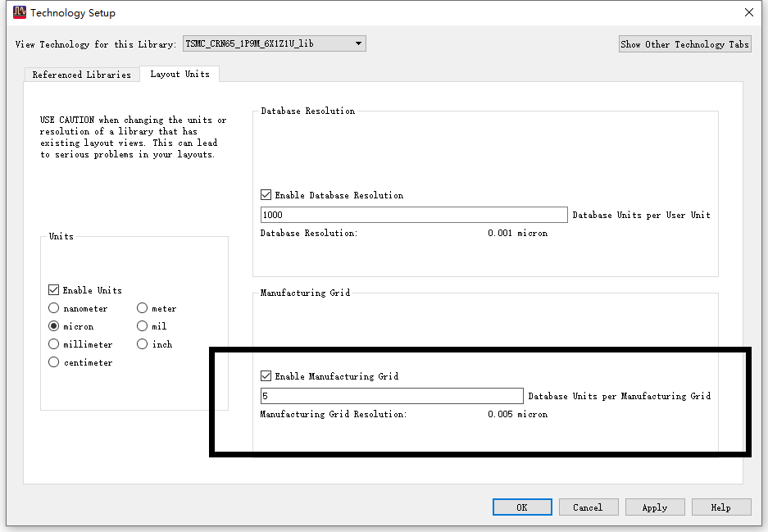Select the millimeter radio button
This screenshot has width=768, height=532.
[x=54, y=344]
